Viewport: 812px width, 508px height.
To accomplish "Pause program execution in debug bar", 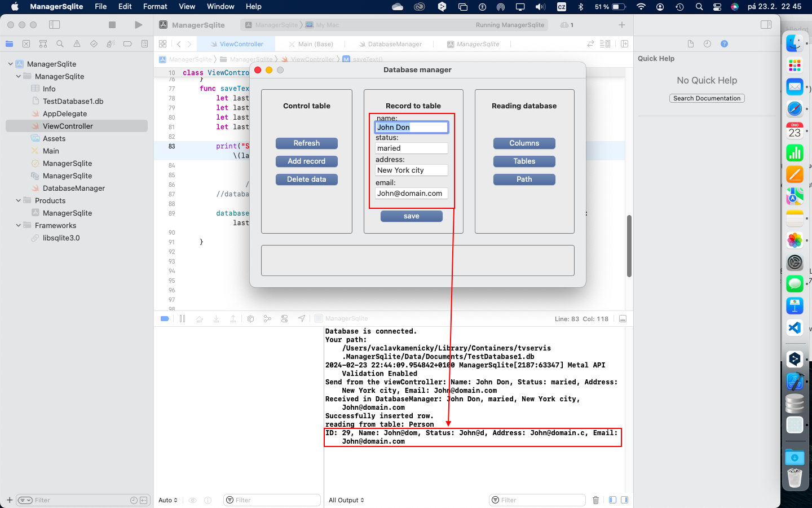I will tap(182, 319).
